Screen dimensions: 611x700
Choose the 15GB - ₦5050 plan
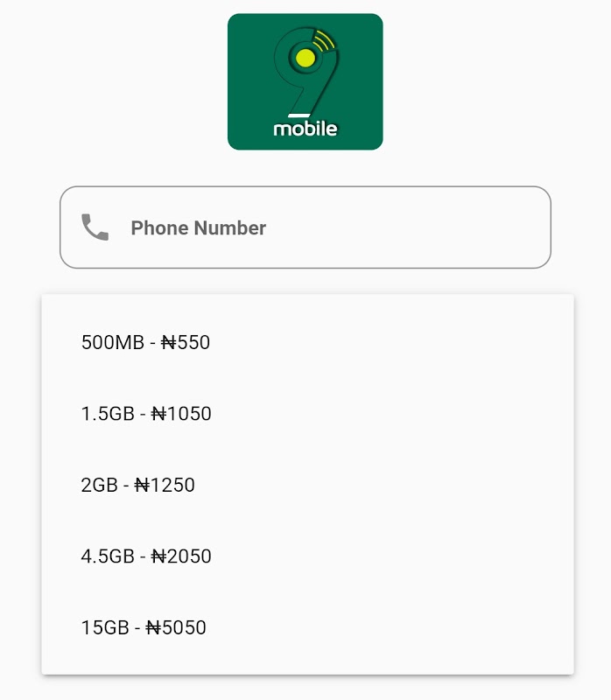click(307, 627)
